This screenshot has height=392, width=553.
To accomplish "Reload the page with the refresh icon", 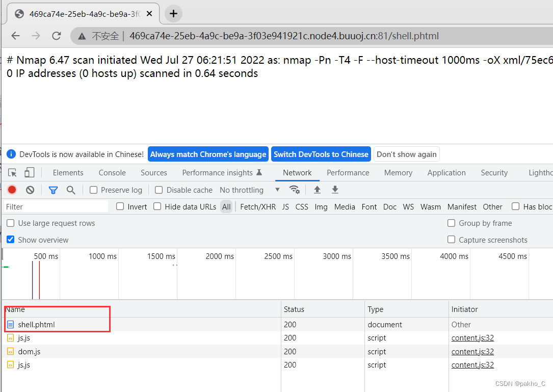I will 57,36.
